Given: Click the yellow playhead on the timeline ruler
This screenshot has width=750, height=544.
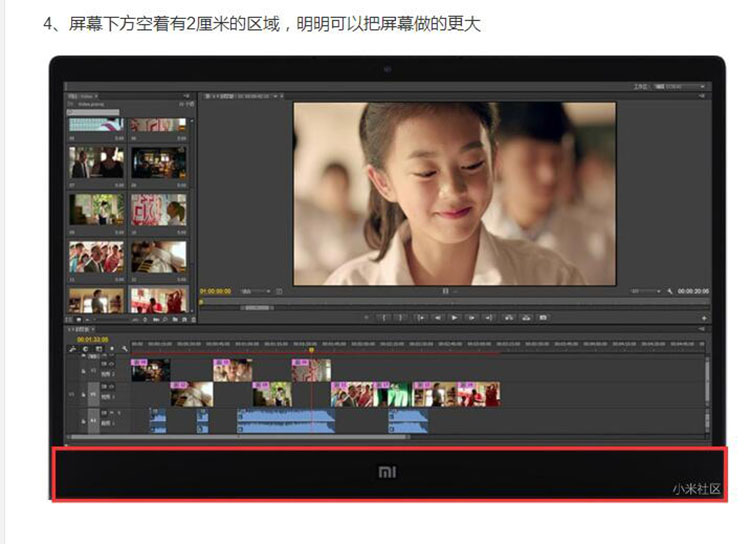Looking at the screenshot, I should click(x=312, y=349).
